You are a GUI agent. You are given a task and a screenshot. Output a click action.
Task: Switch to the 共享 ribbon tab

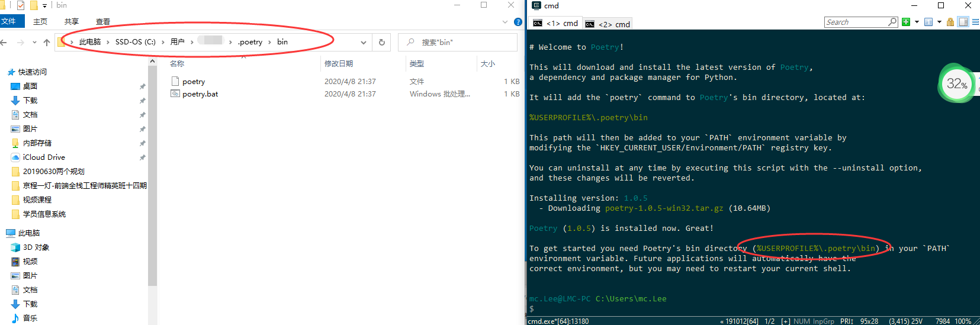[72, 21]
